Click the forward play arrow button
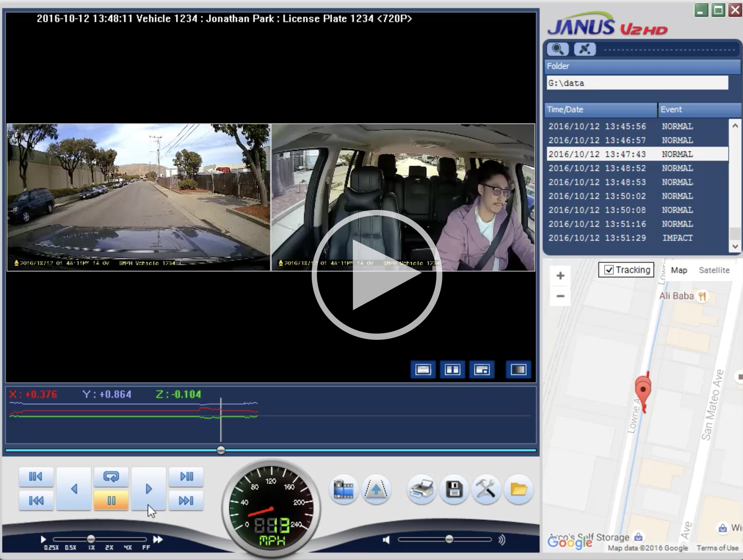Viewport: 743px width, 560px height. 149,489
